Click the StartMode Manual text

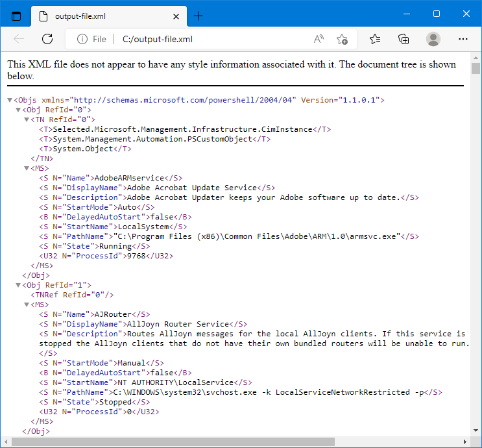pyautogui.click(x=132, y=363)
